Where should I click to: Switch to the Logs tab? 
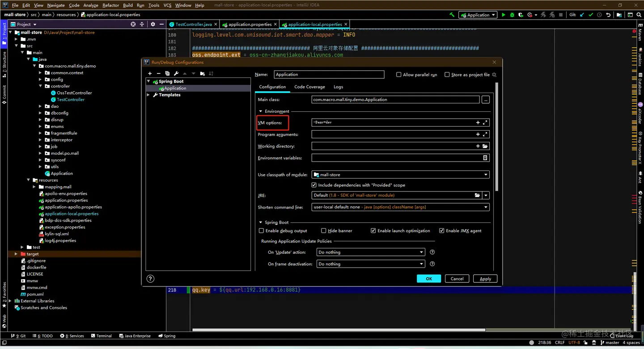pyautogui.click(x=338, y=87)
